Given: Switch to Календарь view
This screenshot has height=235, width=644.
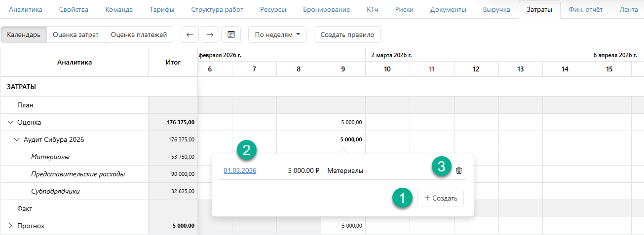Looking at the screenshot, I should pos(24,35).
